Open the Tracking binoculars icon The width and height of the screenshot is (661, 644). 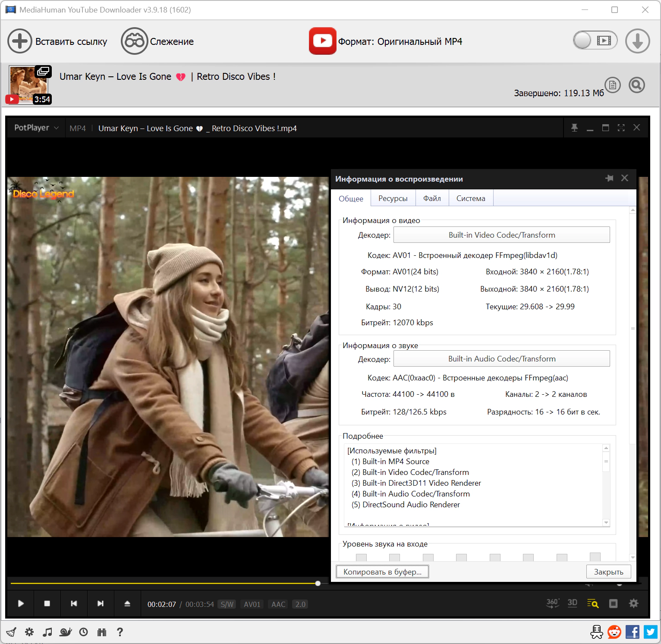pyautogui.click(x=134, y=41)
